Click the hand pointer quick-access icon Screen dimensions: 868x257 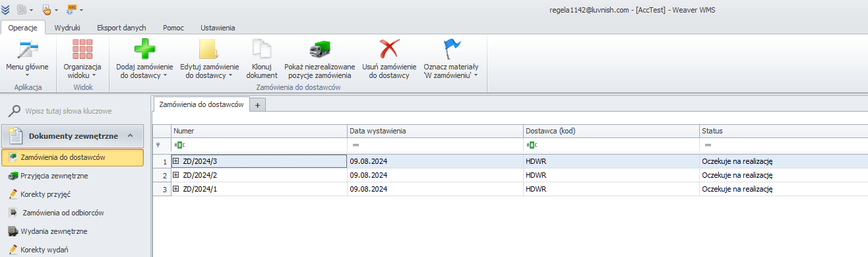click(47, 10)
